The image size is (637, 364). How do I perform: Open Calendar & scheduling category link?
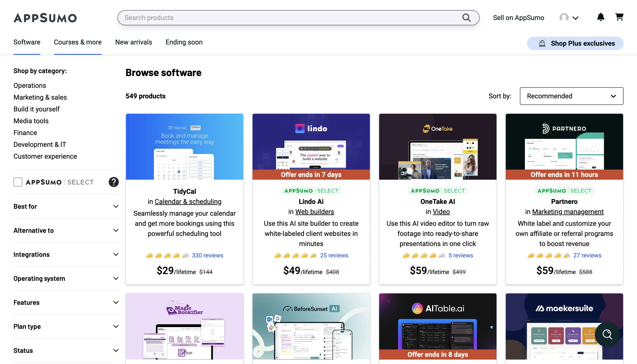(188, 202)
